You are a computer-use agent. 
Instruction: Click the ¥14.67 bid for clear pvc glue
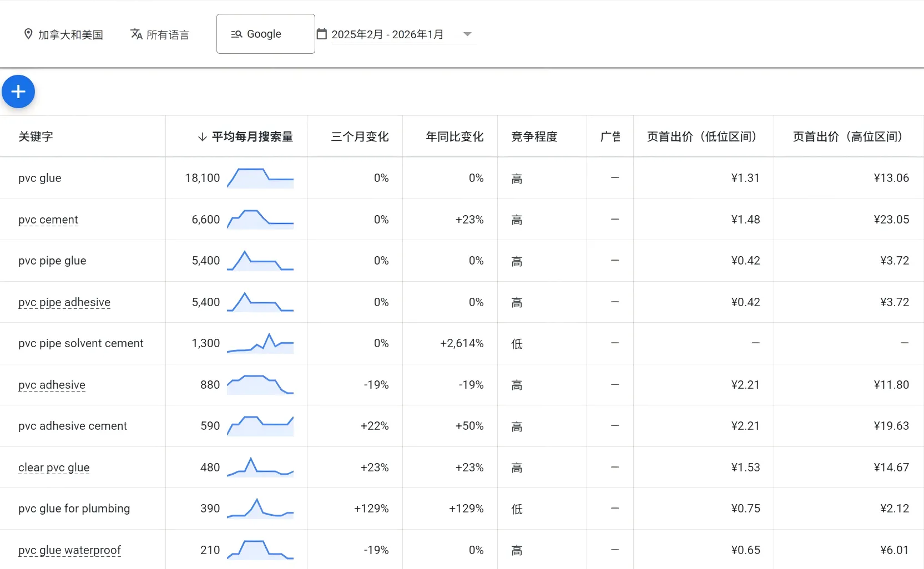click(891, 468)
